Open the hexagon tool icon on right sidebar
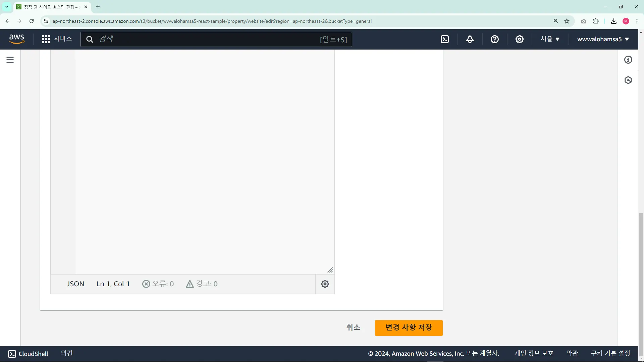644x362 pixels. [x=628, y=80]
